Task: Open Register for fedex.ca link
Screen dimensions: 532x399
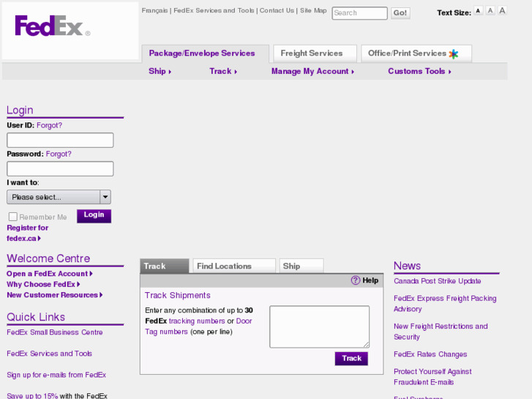Action: coord(28,233)
